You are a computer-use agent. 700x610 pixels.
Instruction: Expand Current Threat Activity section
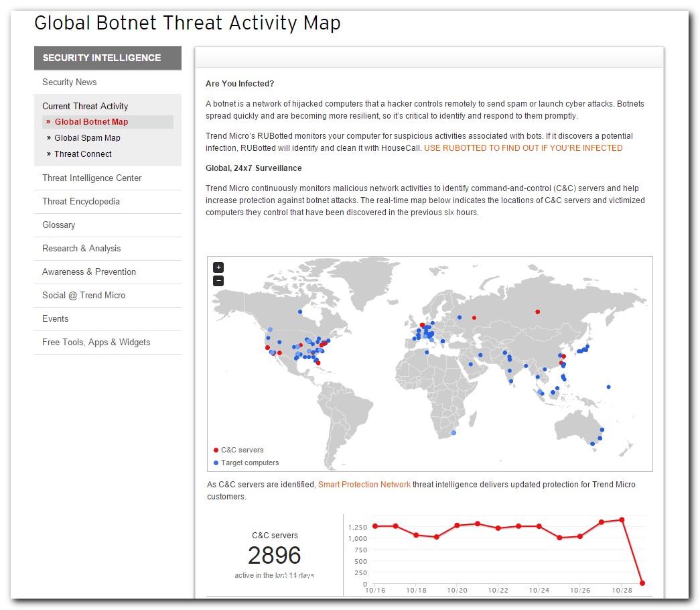pos(85,106)
